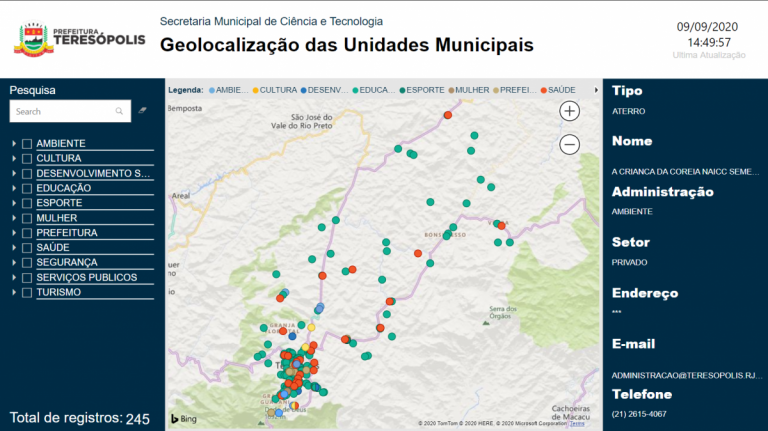Click the Prefeitura Teresópolis logo
Viewport: 768px width, 431px height.
[80, 40]
